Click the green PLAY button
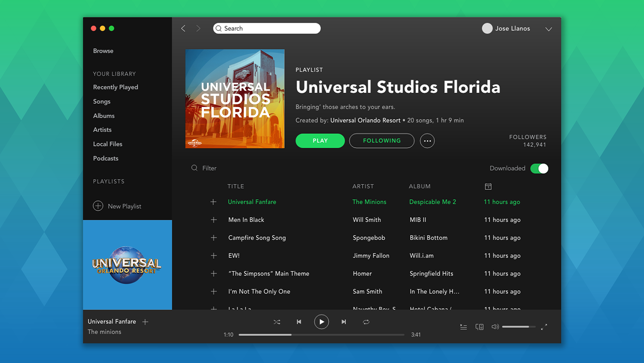 click(320, 141)
